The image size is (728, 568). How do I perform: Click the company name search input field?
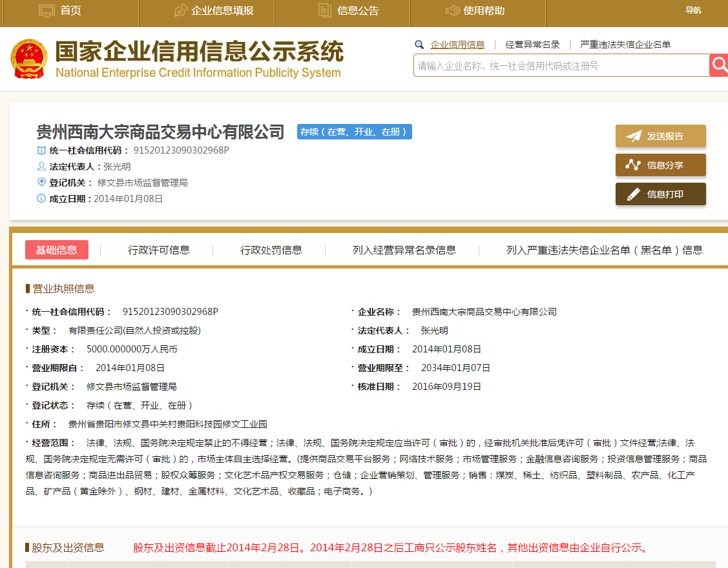tap(561, 66)
